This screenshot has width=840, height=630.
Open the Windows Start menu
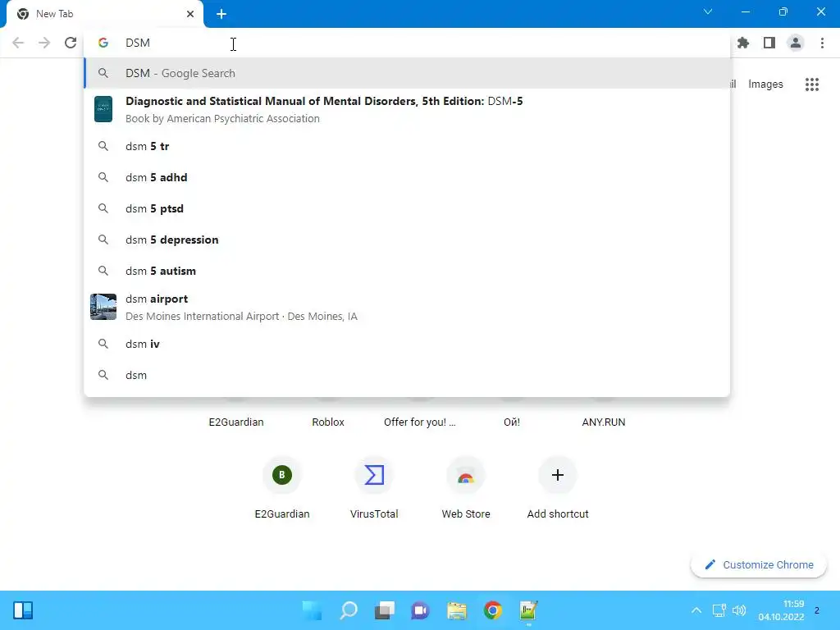click(313, 610)
